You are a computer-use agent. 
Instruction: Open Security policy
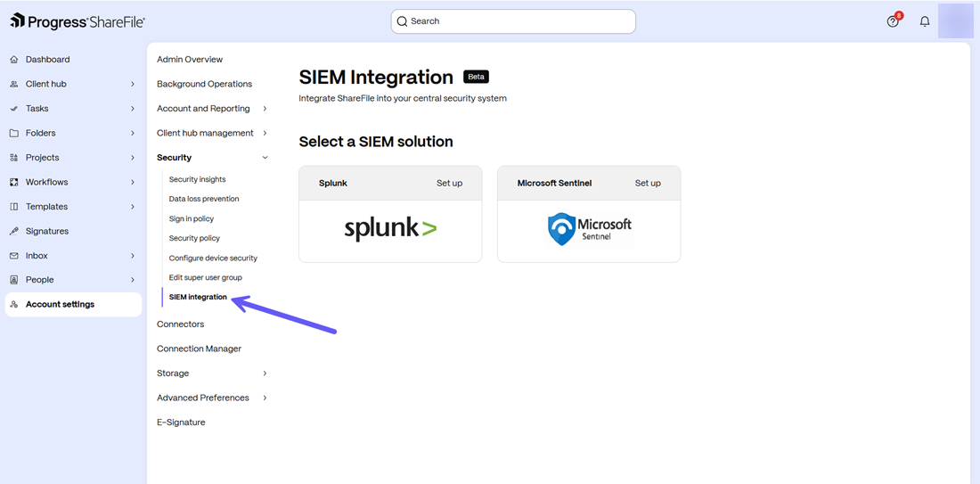pyautogui.click(x=194, y=238)
